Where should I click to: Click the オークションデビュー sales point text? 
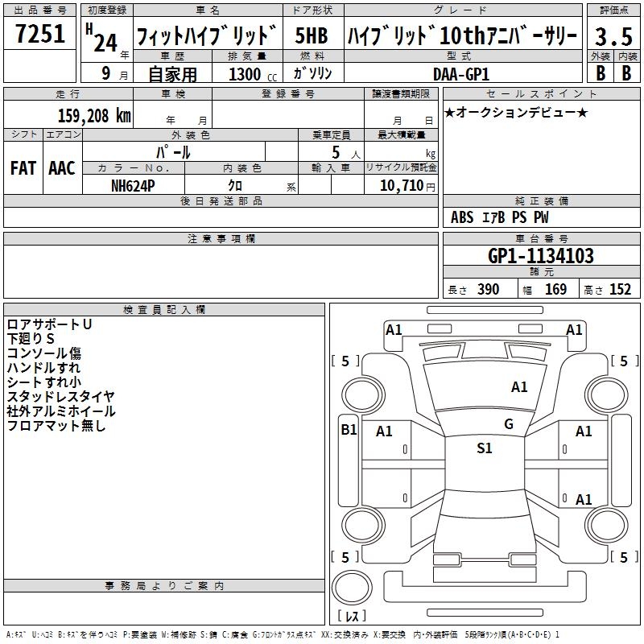tap(516, 112)
